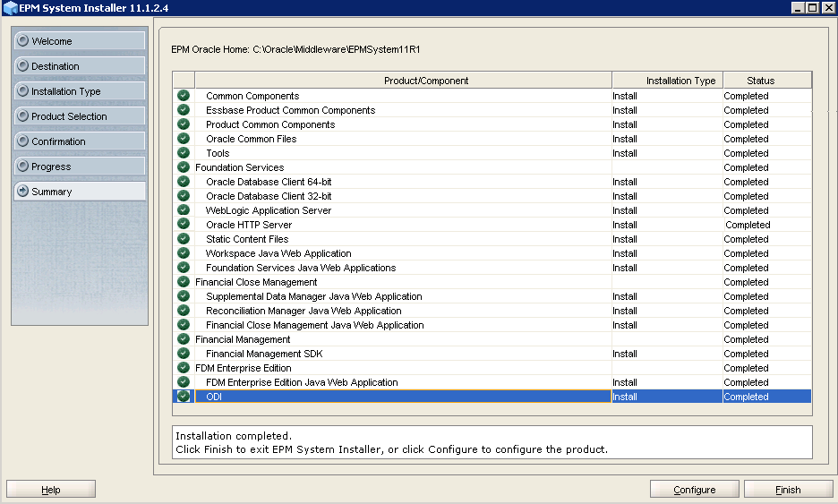Click the Install cell in ODI row
838x504 pixels.
click(x=668, y=397)
